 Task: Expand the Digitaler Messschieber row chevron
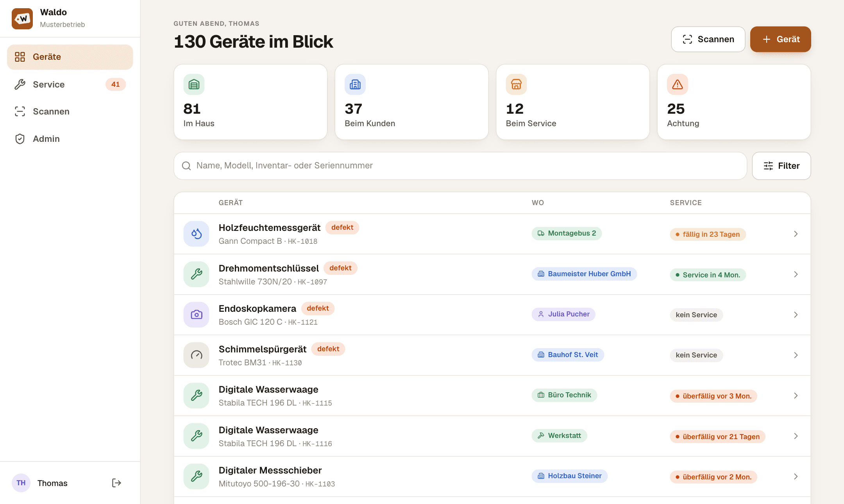(x=796, y=476)
